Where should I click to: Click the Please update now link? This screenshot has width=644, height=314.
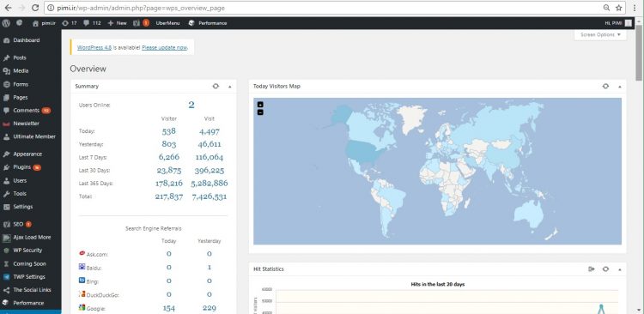coord(164,47)
